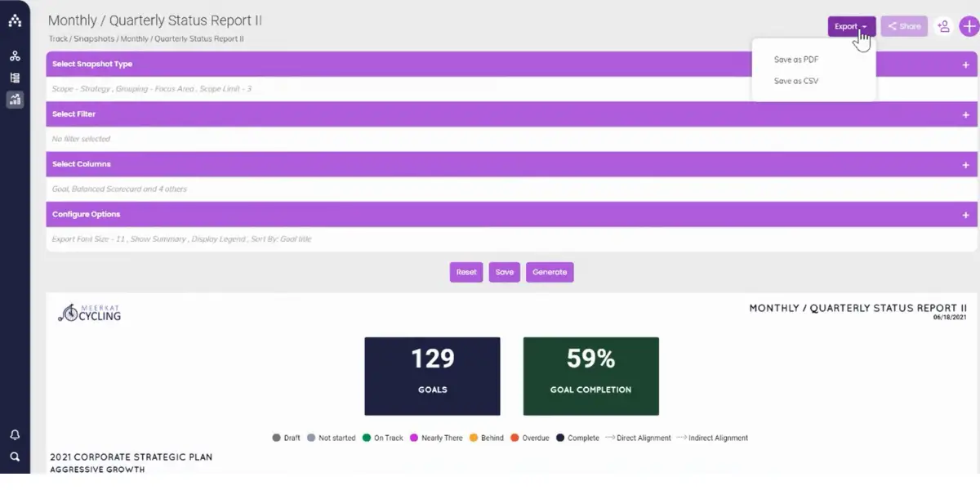Click the Aggressive Growth heading
Viewport: 980px width, 490px height.
tap(97, 470)
